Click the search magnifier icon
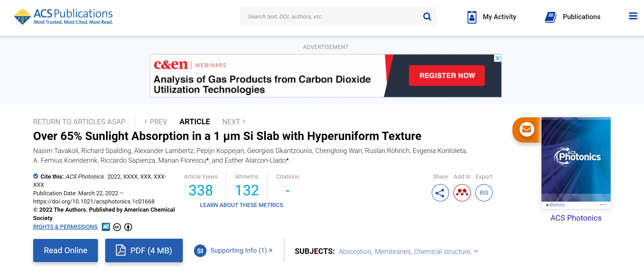644x278 pixels. point(427,17)
